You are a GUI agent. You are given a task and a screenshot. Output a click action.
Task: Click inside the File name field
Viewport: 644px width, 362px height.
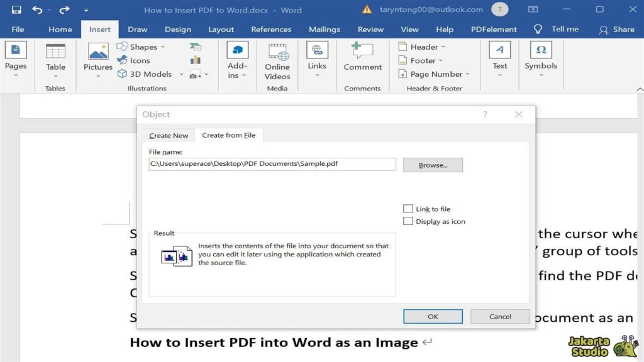coord(272,164)
